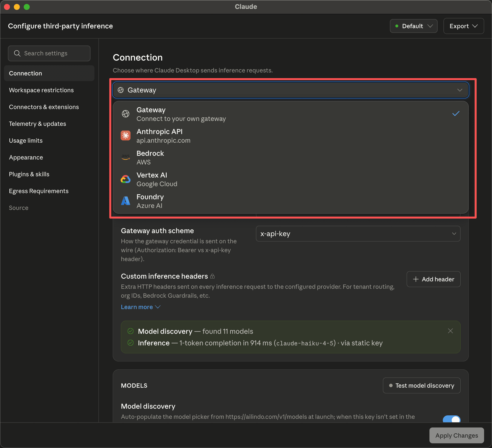Click the 'claude-haiku-4-5' model name text

(x=305, y=343)
